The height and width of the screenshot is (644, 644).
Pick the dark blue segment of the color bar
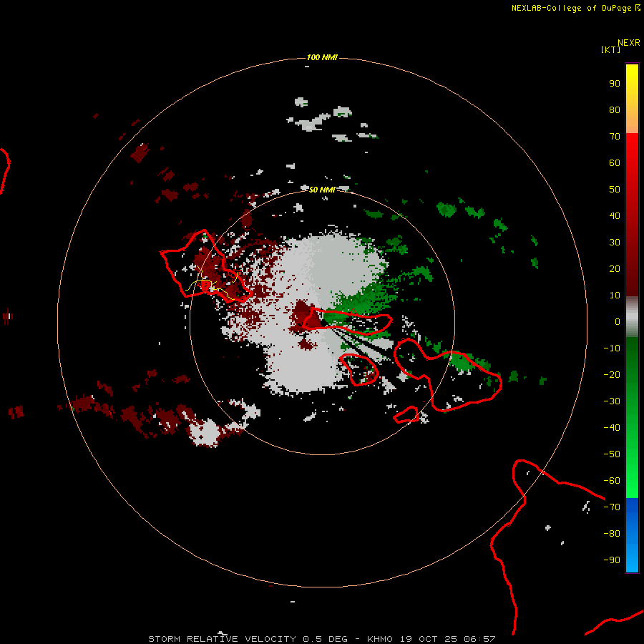click(632, 507)
